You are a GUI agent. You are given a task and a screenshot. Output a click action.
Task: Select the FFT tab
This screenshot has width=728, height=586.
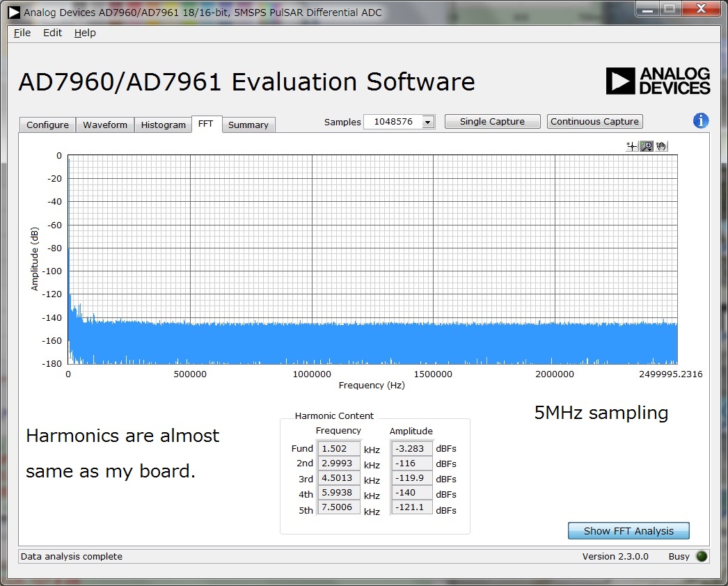click(206, 124)
